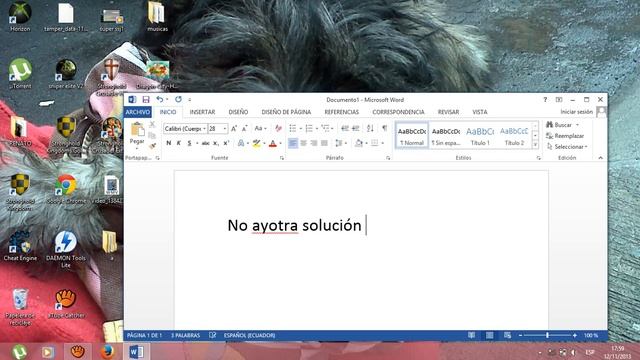Switch to INSERTAR tab
Image resolution: width=640 pixels, height=360 pixels.
202,112
